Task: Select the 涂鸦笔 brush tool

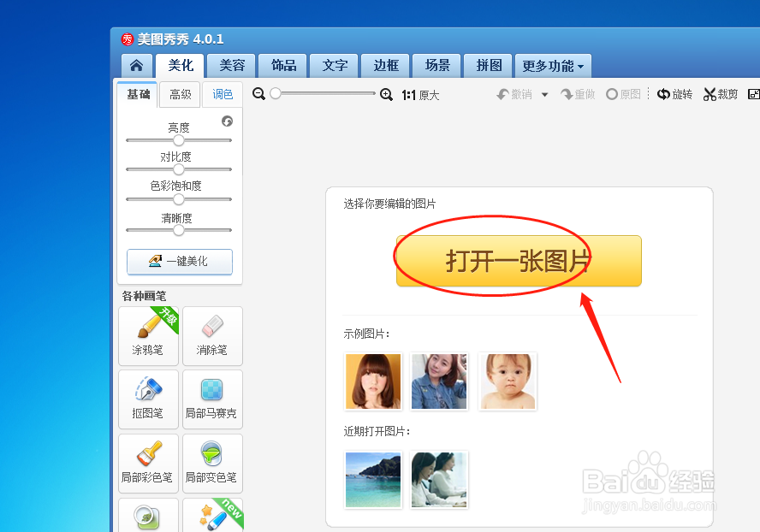Action: (x=148, y=336)
